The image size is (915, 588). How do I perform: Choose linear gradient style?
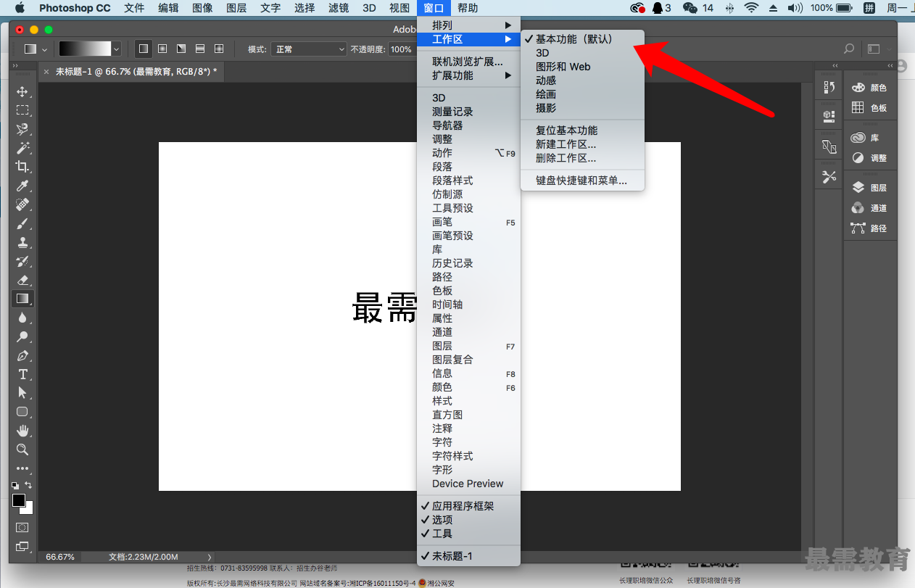[144, 49]
